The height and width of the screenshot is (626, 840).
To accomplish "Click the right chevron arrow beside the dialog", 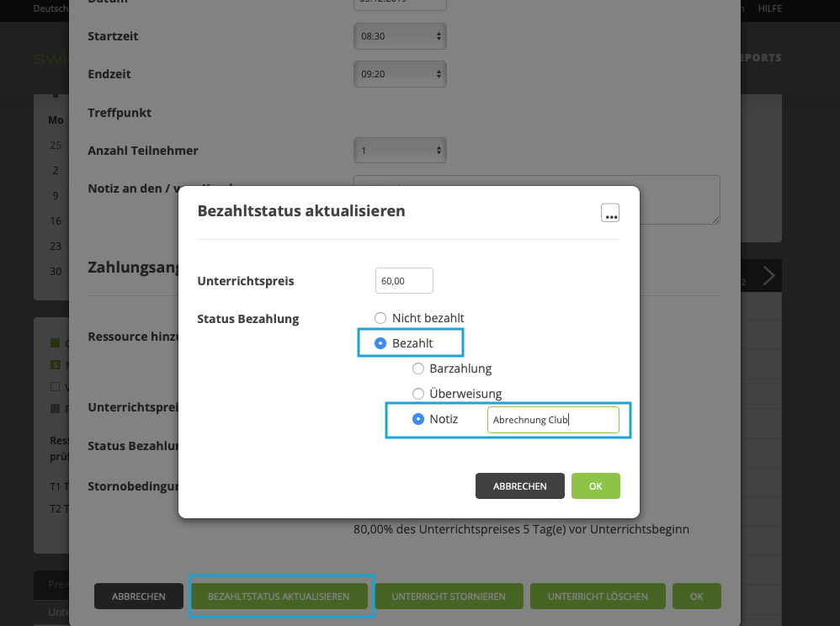I will tap(768, 276).
